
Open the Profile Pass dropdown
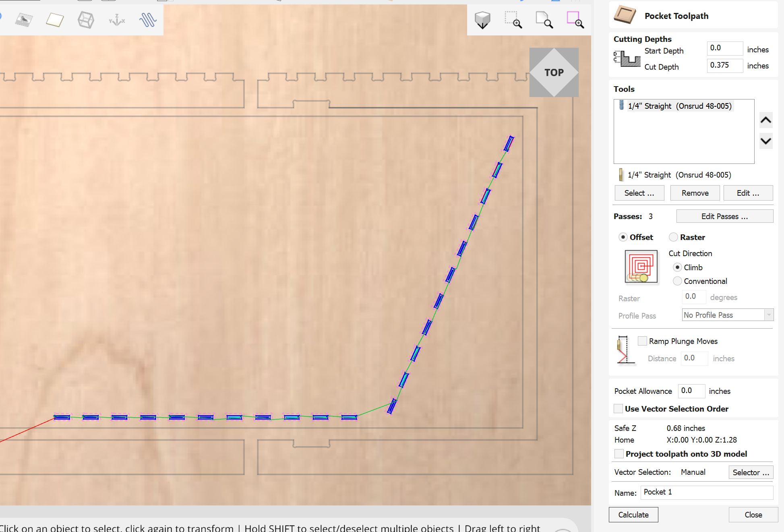click(727, 315)
